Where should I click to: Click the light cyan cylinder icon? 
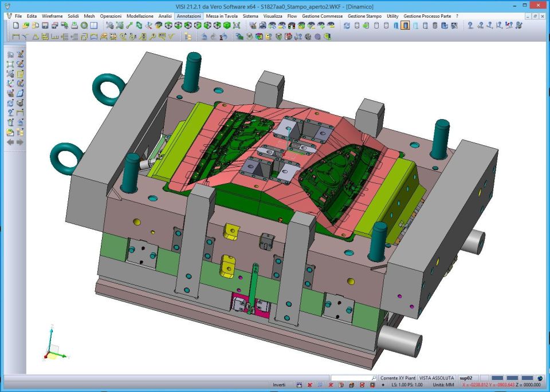(x=415, y=25)
